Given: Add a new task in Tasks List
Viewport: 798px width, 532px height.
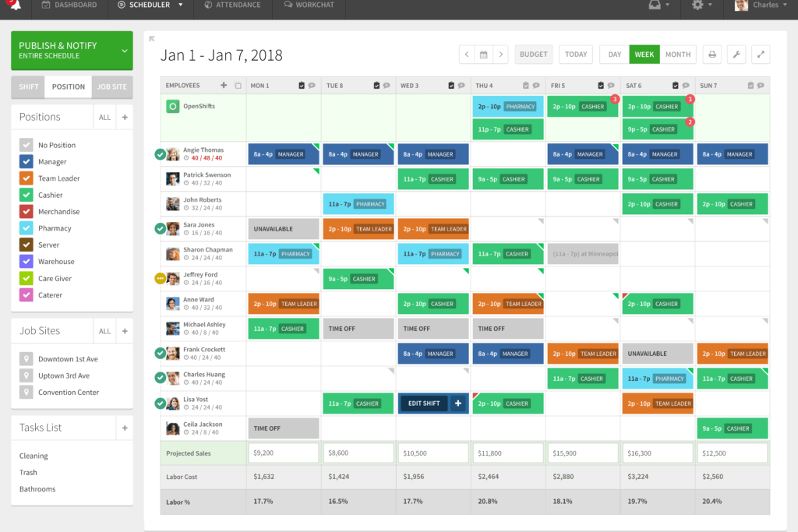Looking at the screenshot, I should coord(125,428).
